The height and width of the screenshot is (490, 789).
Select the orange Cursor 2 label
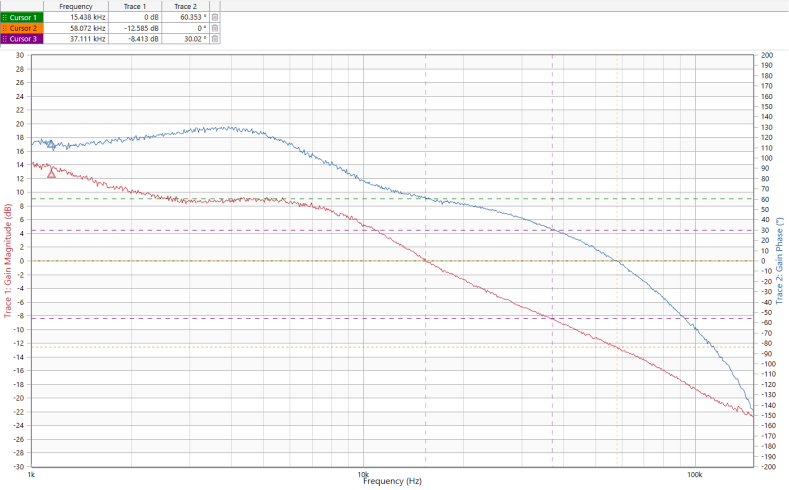click(x=23, y=28)
